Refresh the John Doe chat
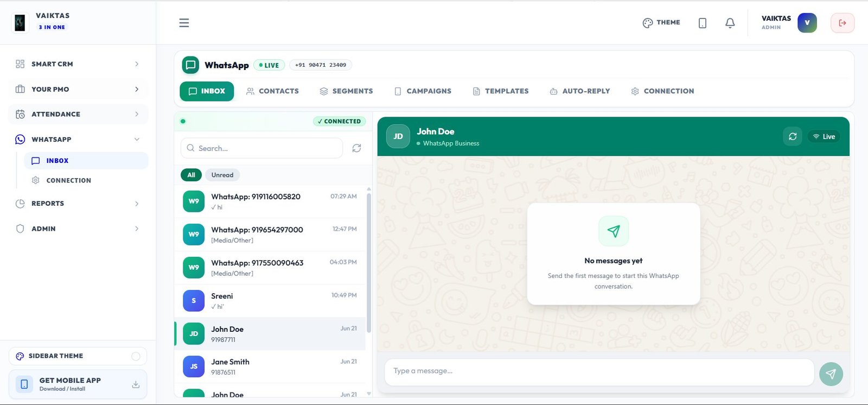The width and height of the screenshot is (868, 405). (793, 137)
